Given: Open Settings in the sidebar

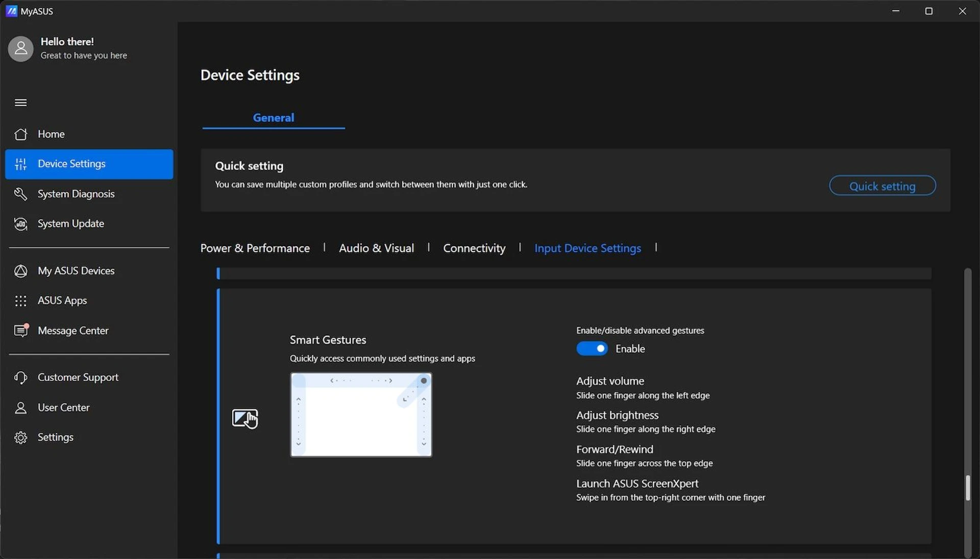Looking at the screenshot, I should click(89, 438).
